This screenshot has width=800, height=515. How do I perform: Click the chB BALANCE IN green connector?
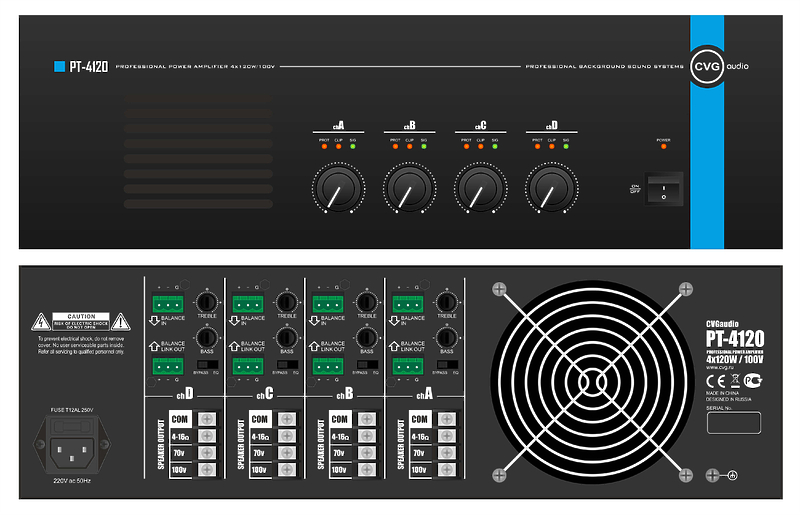327,302
